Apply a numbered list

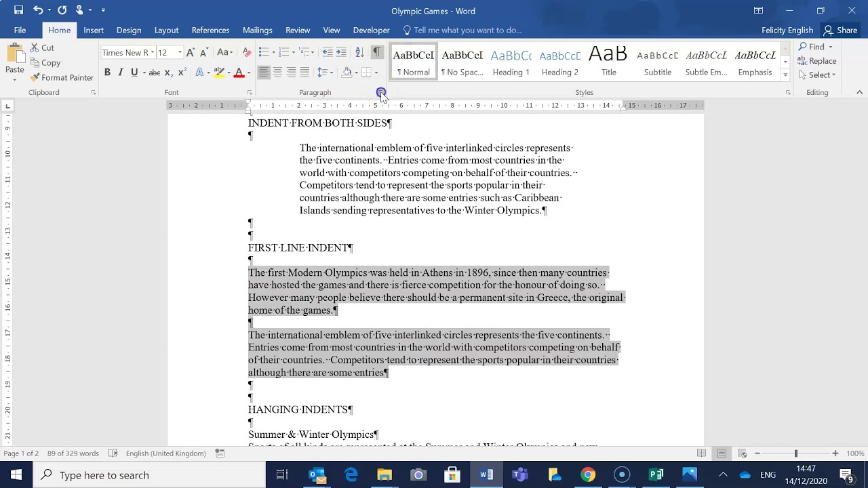tap(284, 52)
